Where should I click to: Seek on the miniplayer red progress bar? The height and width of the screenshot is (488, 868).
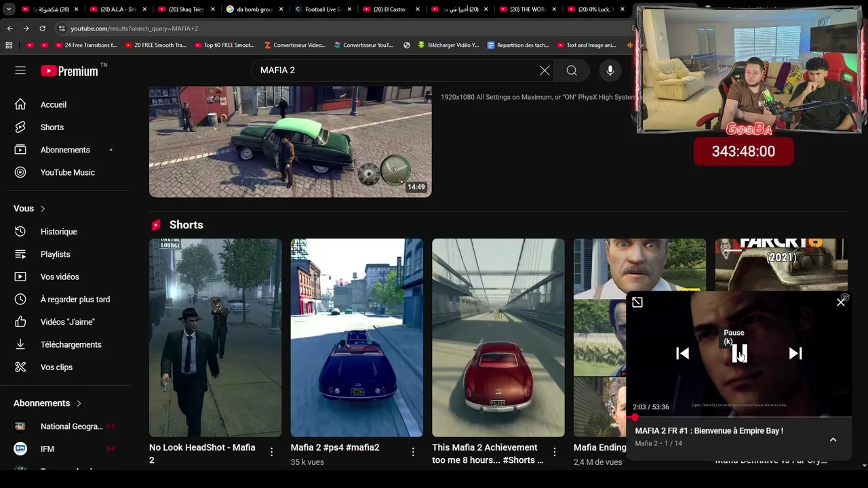(739, 417)
